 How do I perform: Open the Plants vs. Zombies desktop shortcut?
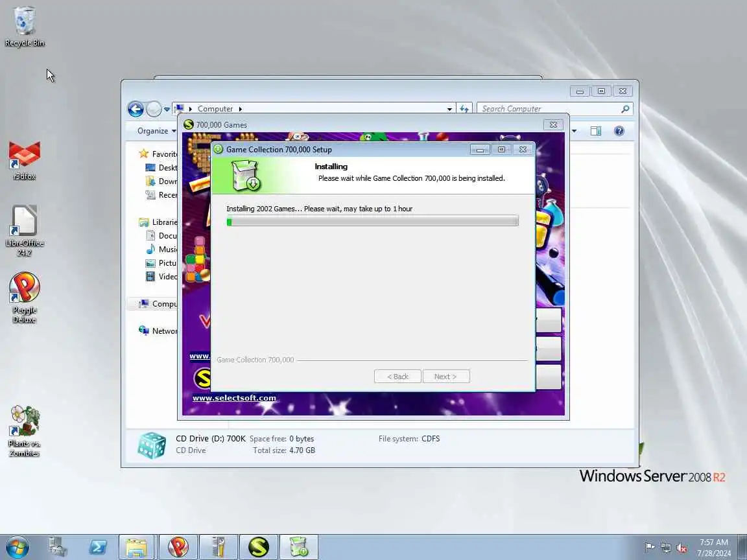[x=24, y=431]
